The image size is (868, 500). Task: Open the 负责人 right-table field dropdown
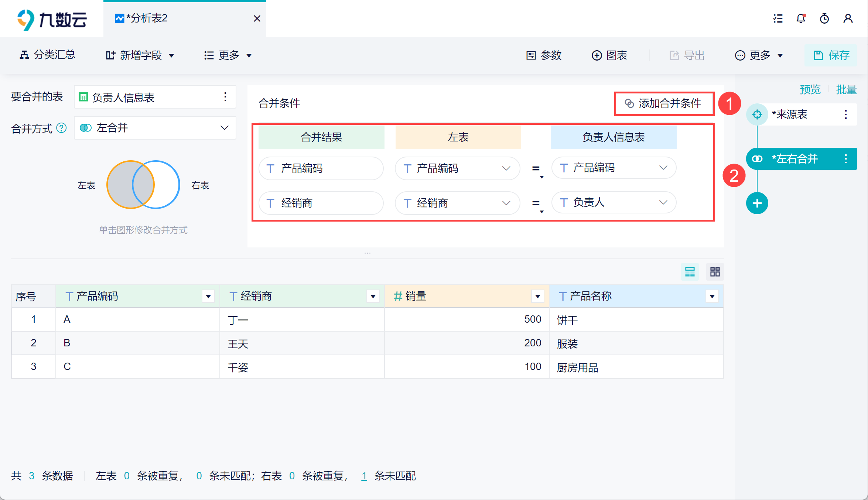click(x=663, y=202)
